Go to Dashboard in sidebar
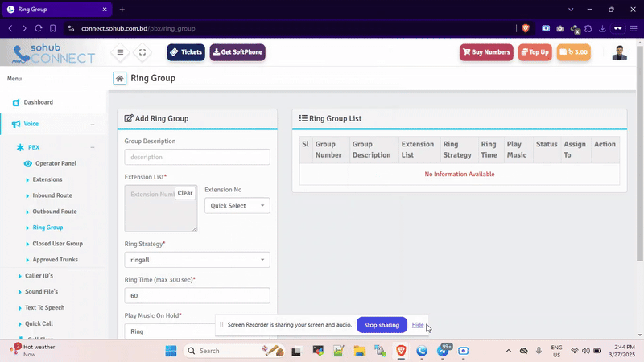The width and height of the screenshot is (644, 362). [x=38, y=102]
